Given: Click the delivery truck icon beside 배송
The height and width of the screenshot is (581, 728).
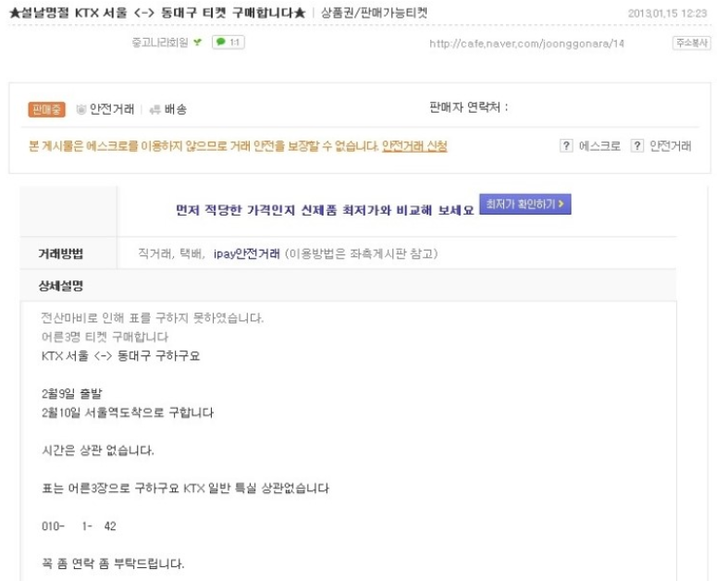Looking at the screenshot, I should pyautogui.click(x=154, y=110).
